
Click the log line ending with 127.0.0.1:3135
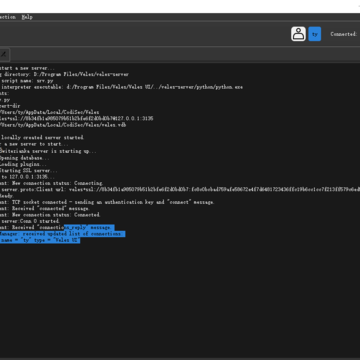pyautogui.click(x=77, y=119)
